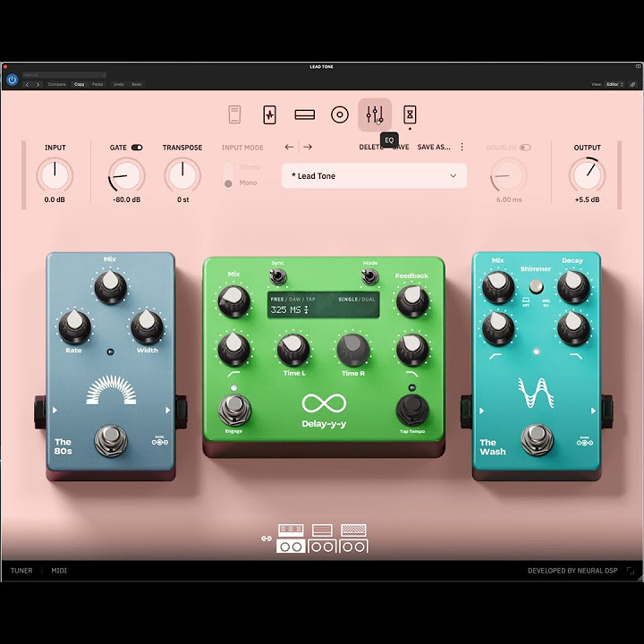Click the Redo button
Viewport: 644px width, 644px height.
136,84
